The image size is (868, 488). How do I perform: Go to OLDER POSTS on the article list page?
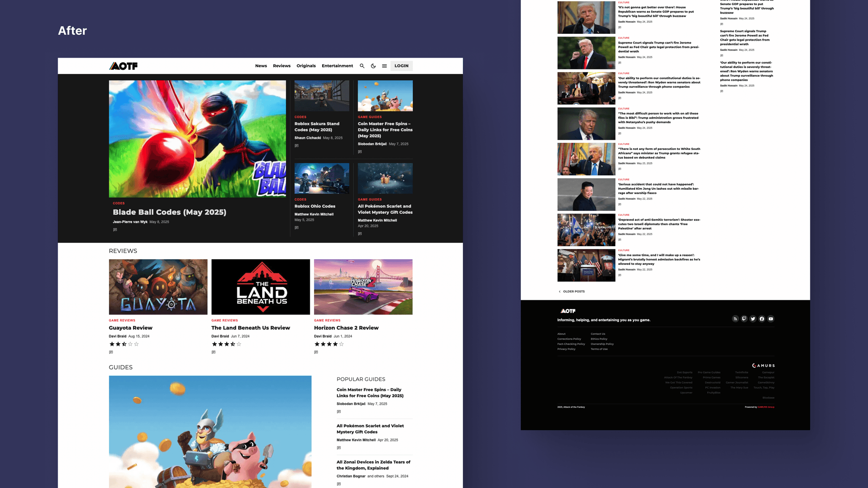572,291
